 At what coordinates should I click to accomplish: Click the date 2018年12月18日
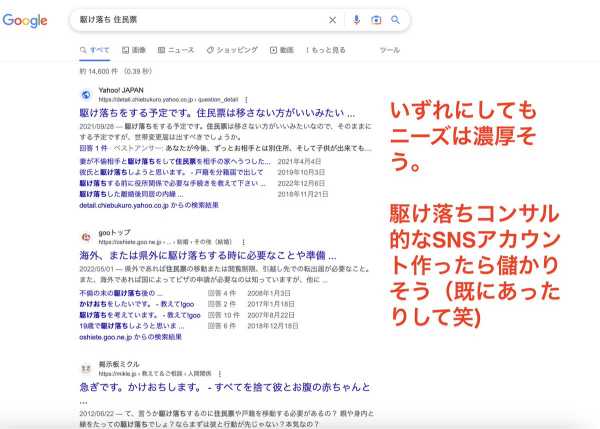[x=273, y=326]
